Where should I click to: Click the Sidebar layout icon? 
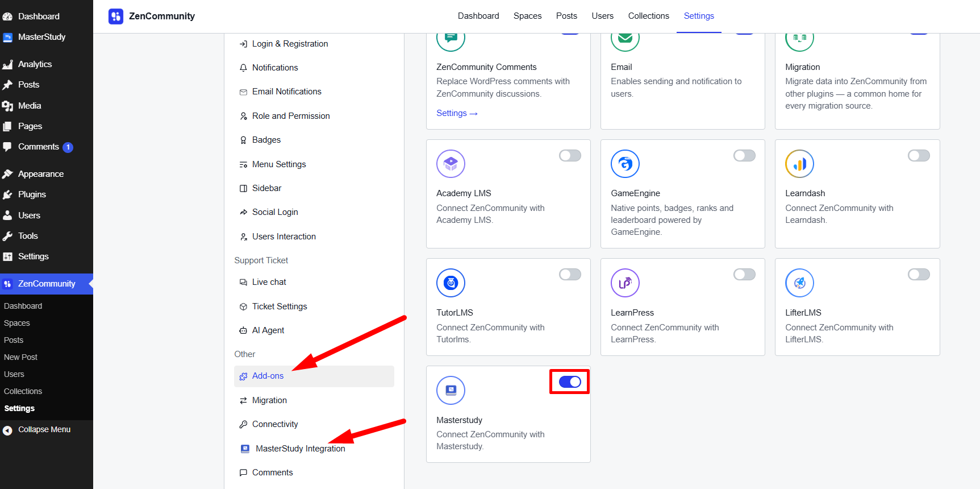click(243, 188)
